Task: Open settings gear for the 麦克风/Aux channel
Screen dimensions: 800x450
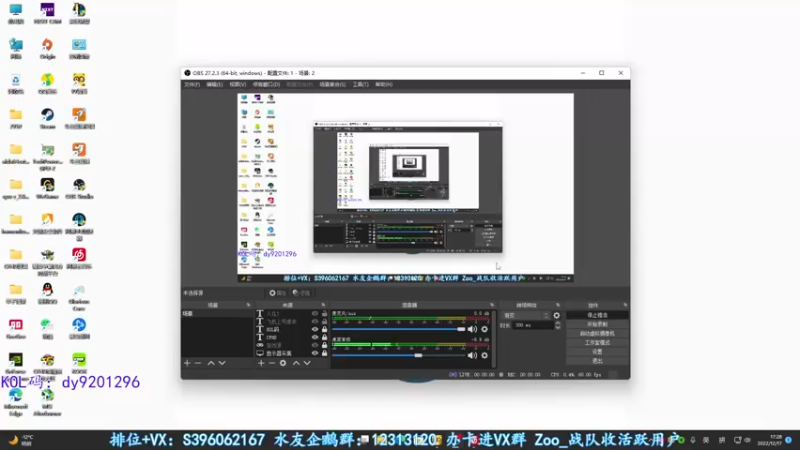Action: click(x=485, y=329)
